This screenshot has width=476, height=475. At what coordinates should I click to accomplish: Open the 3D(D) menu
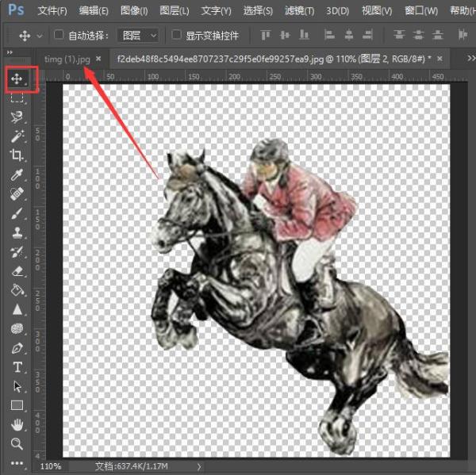338,11
